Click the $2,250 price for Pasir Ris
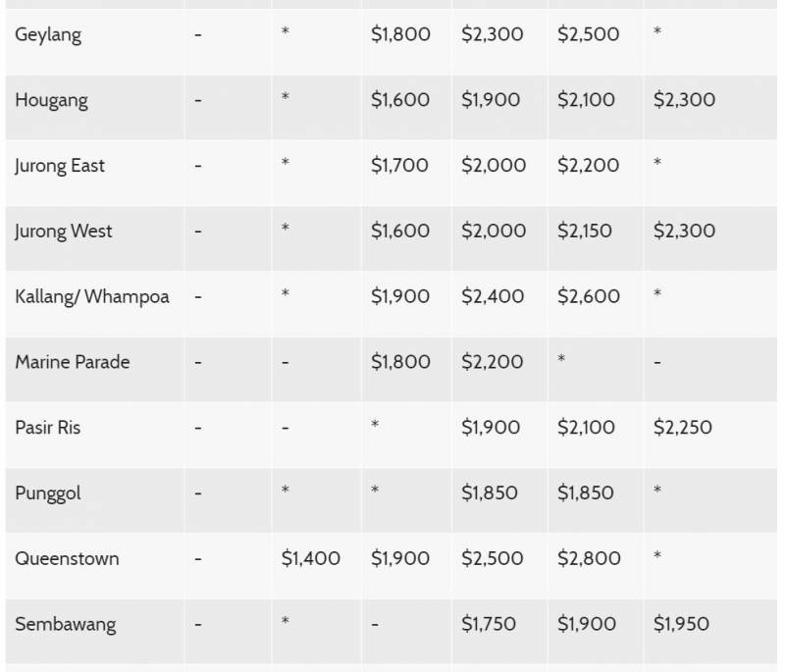The width and height of the screenshot is (785, 672). click(683, 428)
